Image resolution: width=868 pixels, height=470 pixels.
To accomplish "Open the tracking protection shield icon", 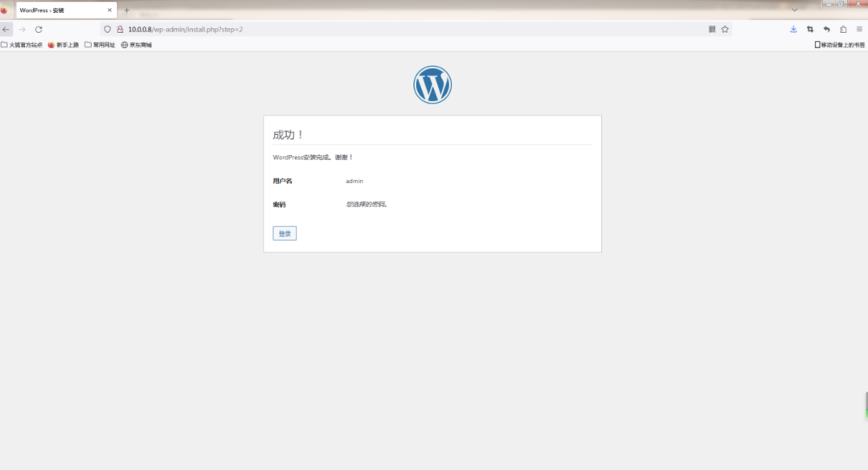I will tap(108, 30).
